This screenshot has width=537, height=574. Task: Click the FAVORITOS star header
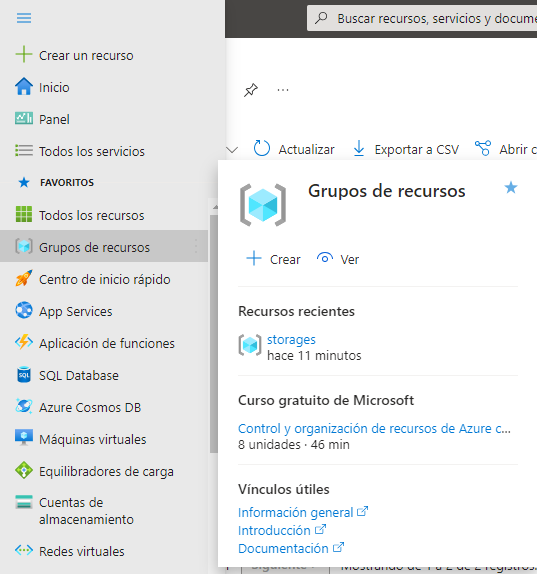[24, 182]
